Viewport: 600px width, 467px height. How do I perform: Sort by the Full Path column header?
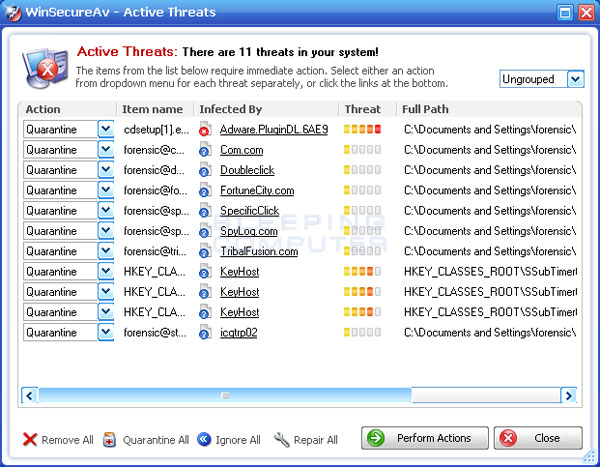[x=489, y=109]
